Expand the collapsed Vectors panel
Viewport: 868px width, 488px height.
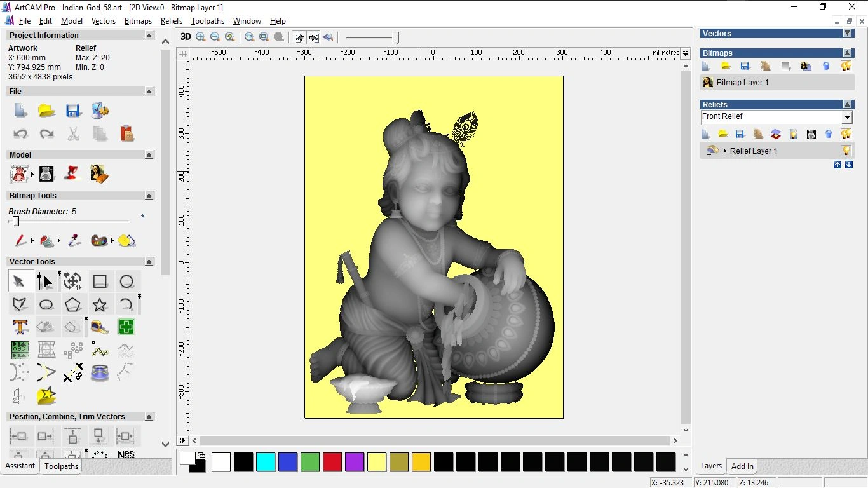coord(847,33)
